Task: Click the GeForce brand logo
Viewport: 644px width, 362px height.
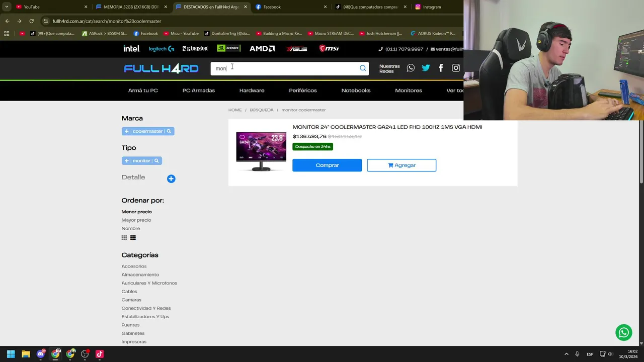Action: (228, 48)
